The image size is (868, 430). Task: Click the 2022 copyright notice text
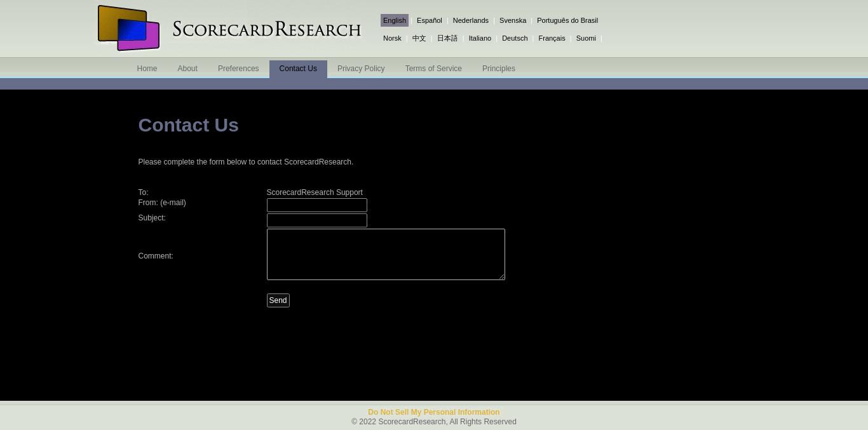(x=434, y=422)
